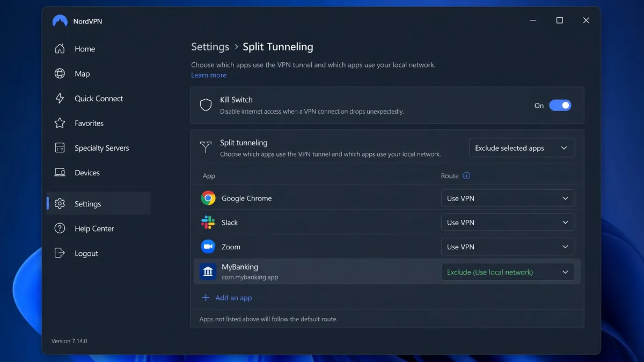The width and height of the screenshot is (644, 362).
Task: Click the plus icon beside Add an app
Action: pyautogui.click(x=206, y=298)
